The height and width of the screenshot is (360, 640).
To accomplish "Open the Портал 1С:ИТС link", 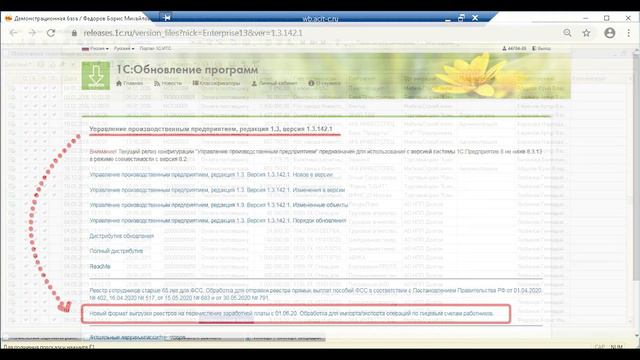I will (x=155, y=49).
